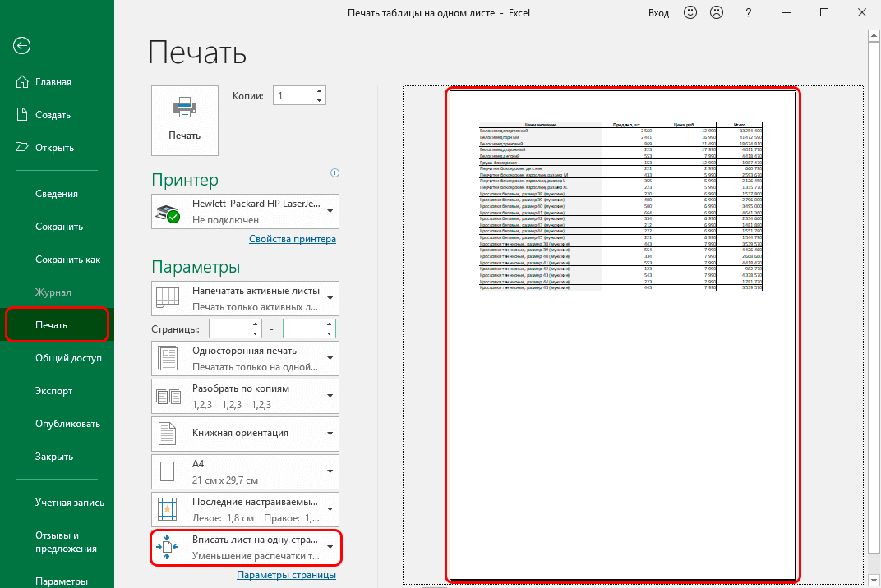
Task: Click the orientation page icon on Книжная ориентация
Action: click(168, 434)
